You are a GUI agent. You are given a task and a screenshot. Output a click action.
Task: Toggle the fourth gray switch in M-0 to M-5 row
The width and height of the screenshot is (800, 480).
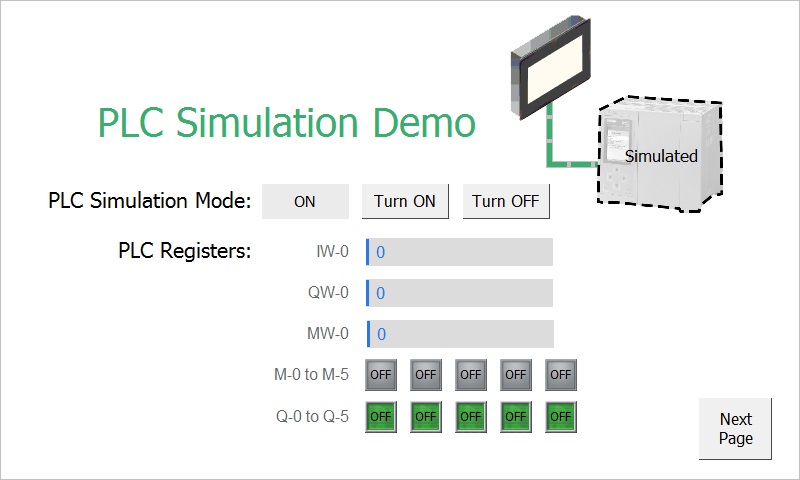click(x=516, y=374)
